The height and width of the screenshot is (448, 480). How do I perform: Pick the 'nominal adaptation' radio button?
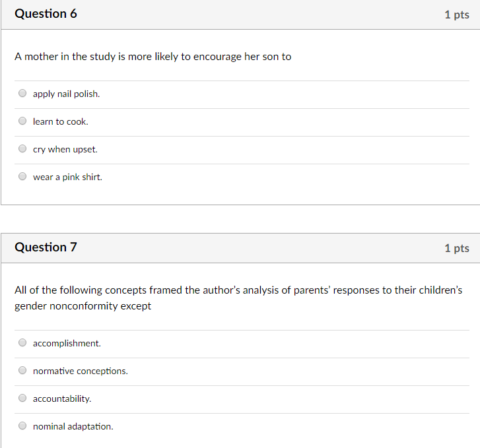[x=22, y=426]
